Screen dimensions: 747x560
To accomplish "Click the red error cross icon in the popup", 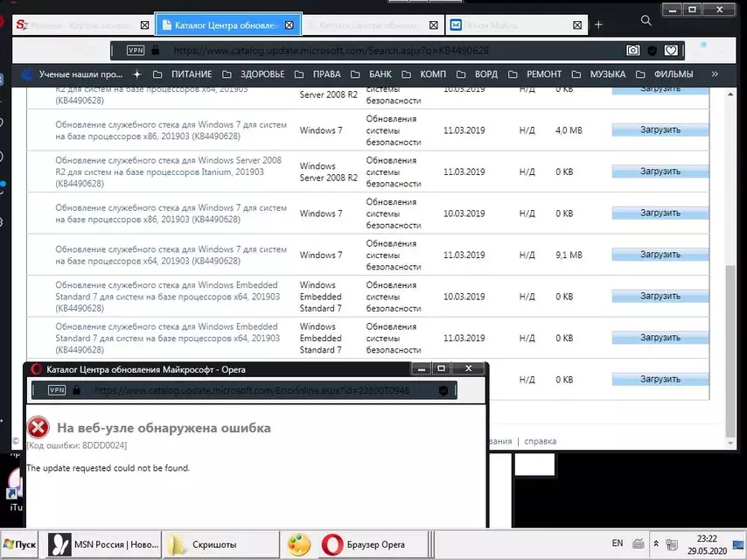I will pyautogui.click(x=38, y=427).
